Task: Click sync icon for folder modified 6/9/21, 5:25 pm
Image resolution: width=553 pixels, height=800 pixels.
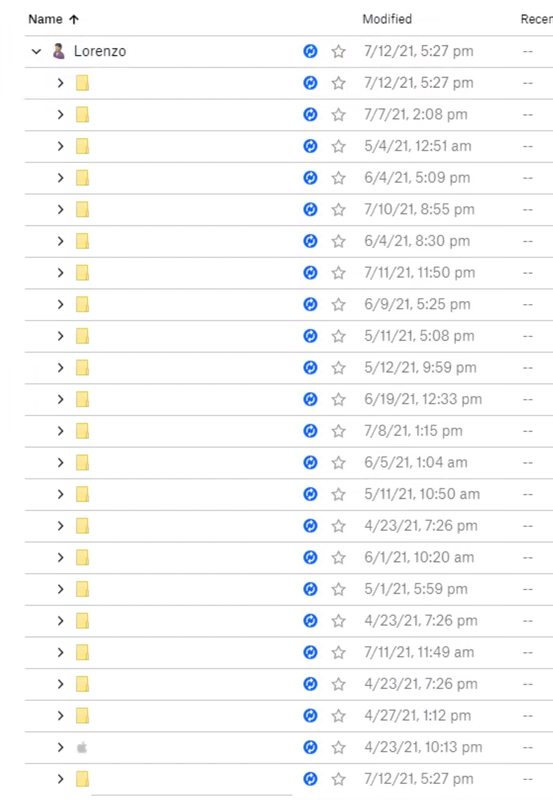Action: (x=310, y=304)
